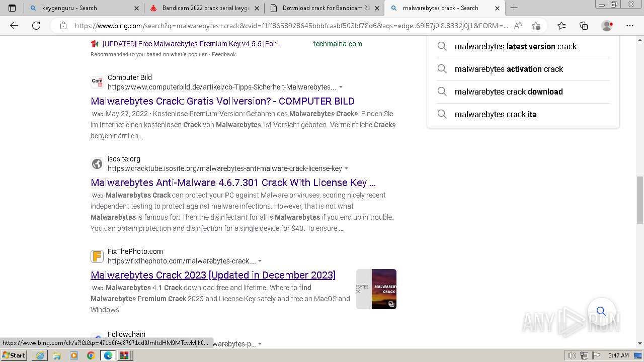Open the Collections icon
The width and height of the screenshot is (644, 362).
point(584,26)
